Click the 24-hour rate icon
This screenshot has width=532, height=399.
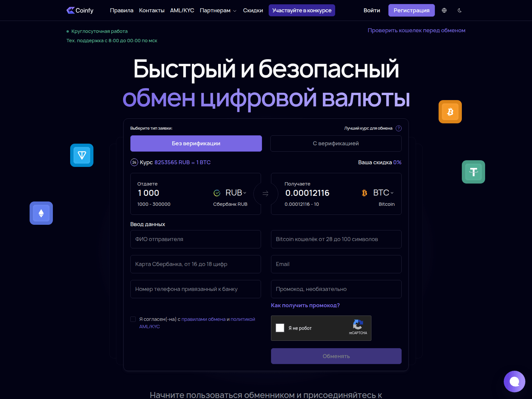(x=134, y=162)
